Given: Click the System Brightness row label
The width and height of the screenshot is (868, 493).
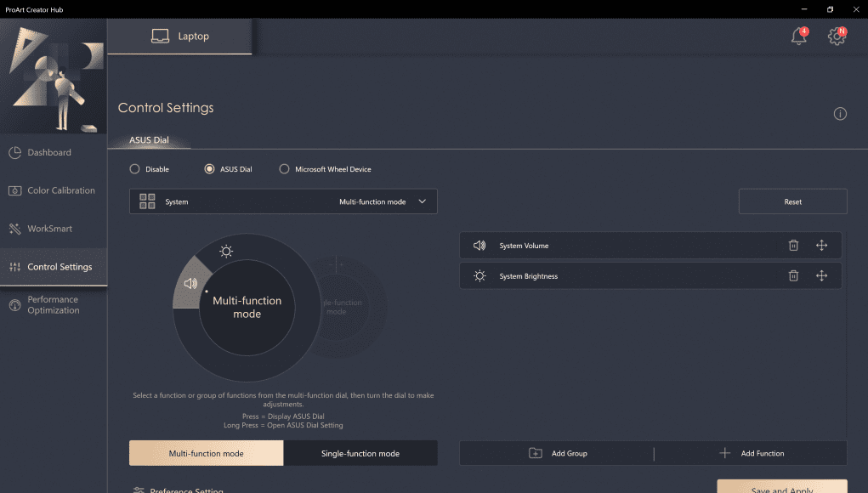Looking at the screenshot, I should click(x=528, y=276).
